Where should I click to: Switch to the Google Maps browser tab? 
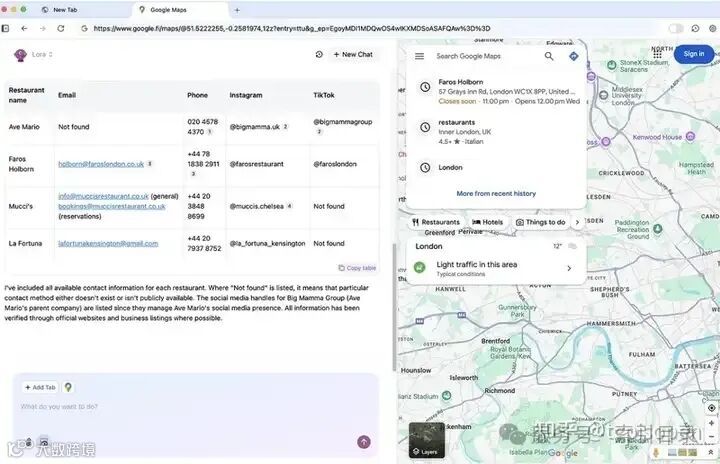pos(168,10)
